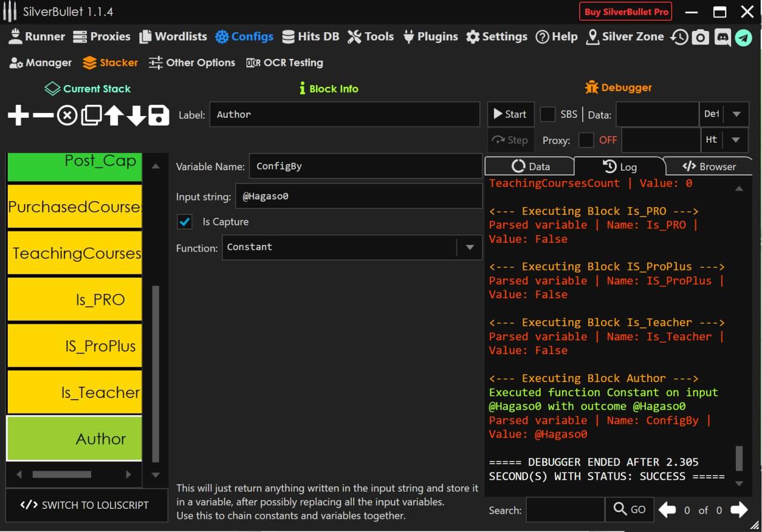Click the camera screenshot icon
The height and width of the screenshot is (532, 762).
701,37
